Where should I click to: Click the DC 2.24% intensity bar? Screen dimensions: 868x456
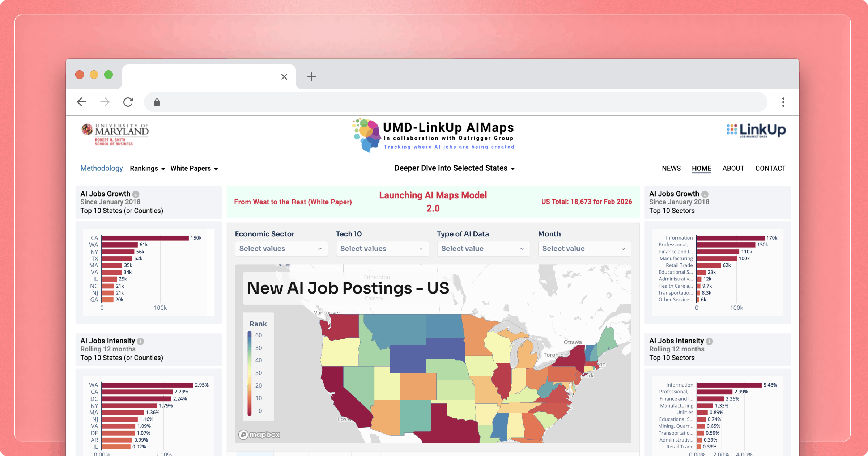pos(136,398)
